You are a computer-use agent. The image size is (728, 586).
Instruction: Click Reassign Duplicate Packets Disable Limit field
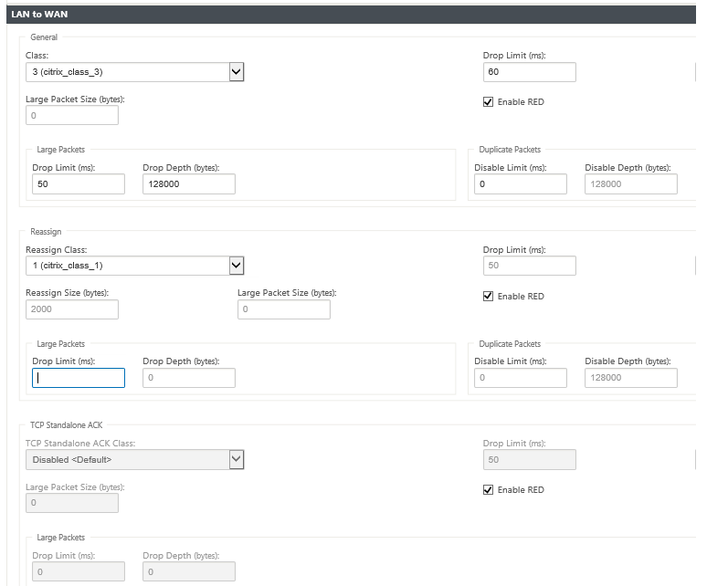pos(521,378)
